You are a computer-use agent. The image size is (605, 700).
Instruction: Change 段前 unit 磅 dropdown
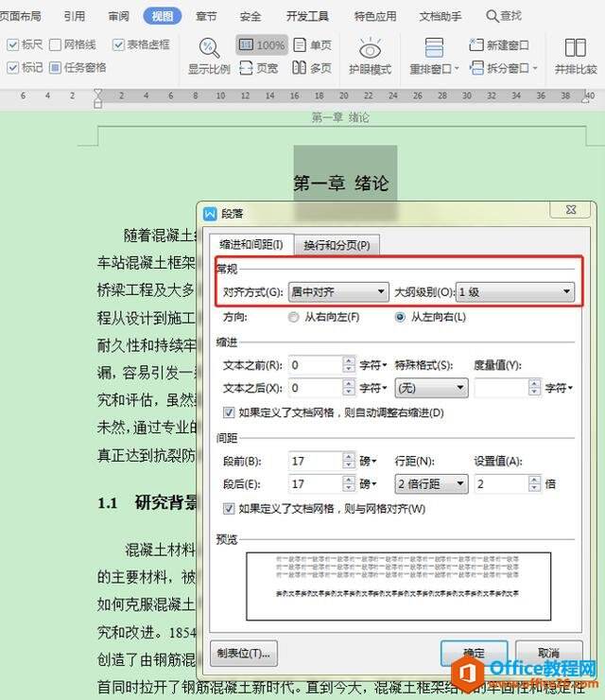coord(368,462)
